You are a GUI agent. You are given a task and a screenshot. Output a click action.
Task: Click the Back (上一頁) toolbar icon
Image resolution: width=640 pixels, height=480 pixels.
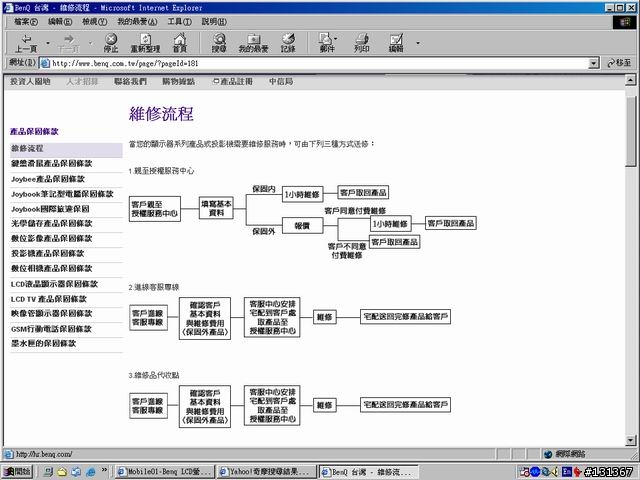coord(26,43)
